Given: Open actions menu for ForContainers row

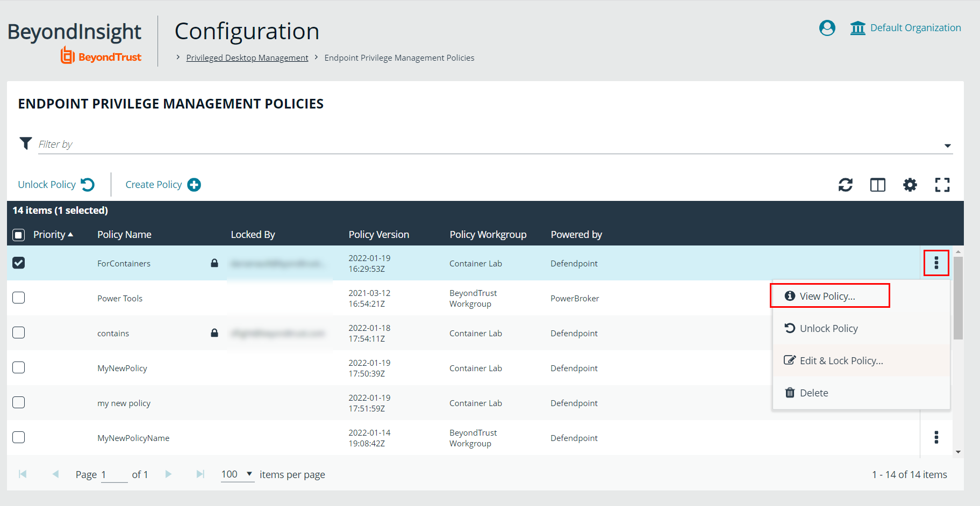Looking at the screenshot, I should [936, 263].
